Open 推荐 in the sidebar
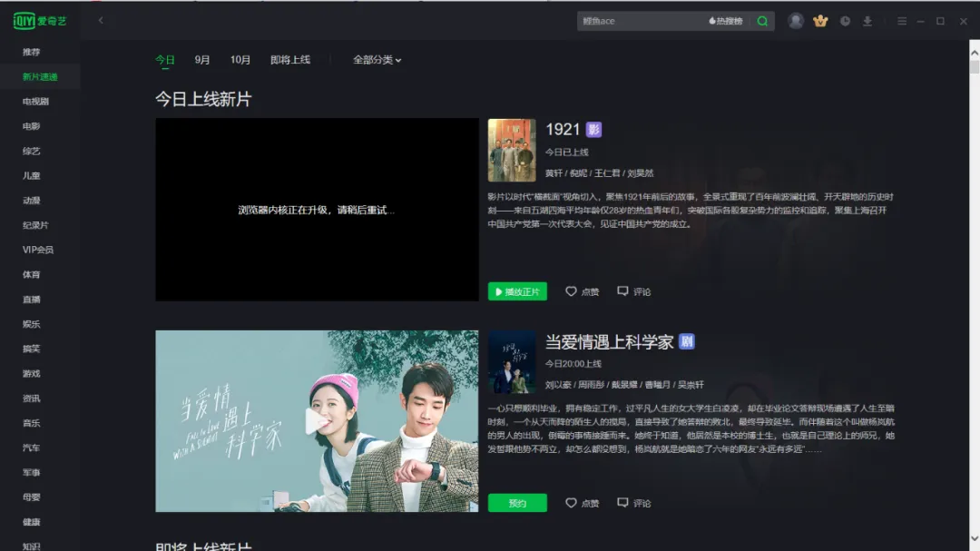 tap(31, 52)
